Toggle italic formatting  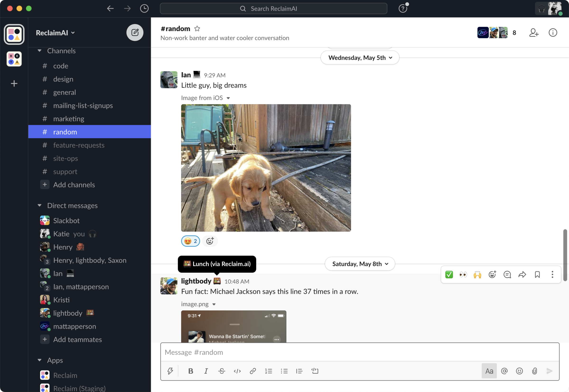(x=206, y=371)
